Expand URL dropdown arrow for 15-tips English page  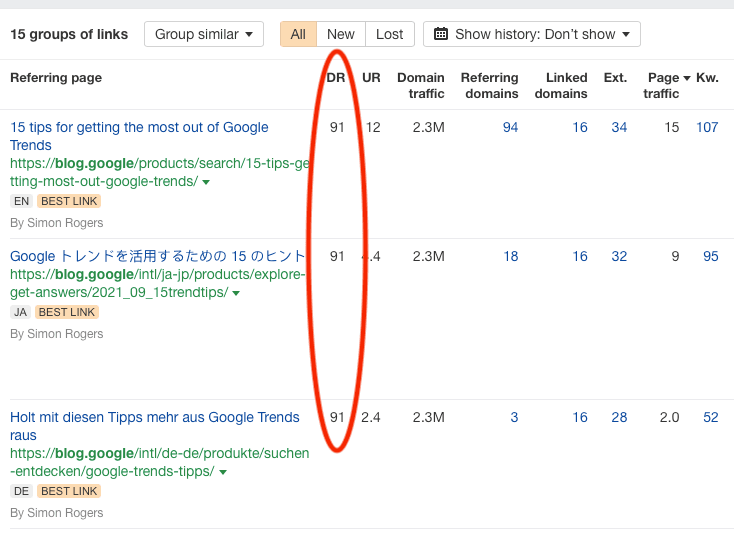pos(207,183)
